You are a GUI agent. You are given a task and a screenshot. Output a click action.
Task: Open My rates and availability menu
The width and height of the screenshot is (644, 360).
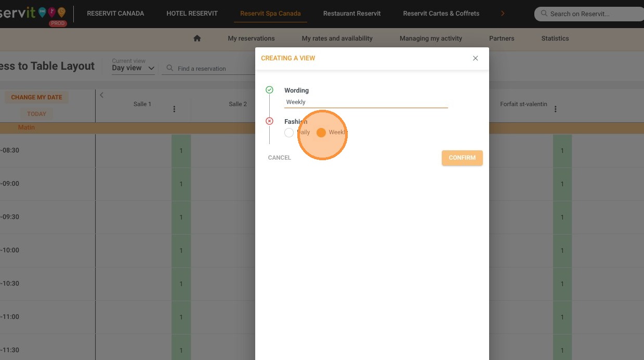337,38
